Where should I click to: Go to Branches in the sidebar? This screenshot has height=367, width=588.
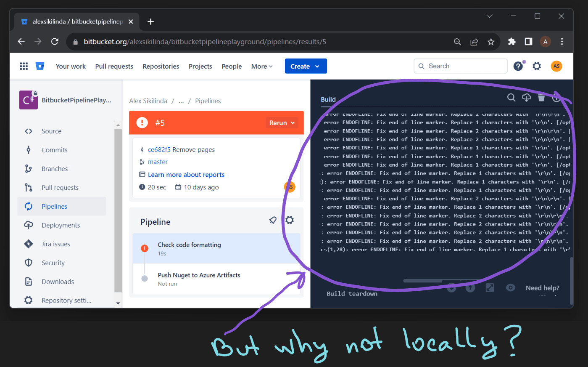62,169
